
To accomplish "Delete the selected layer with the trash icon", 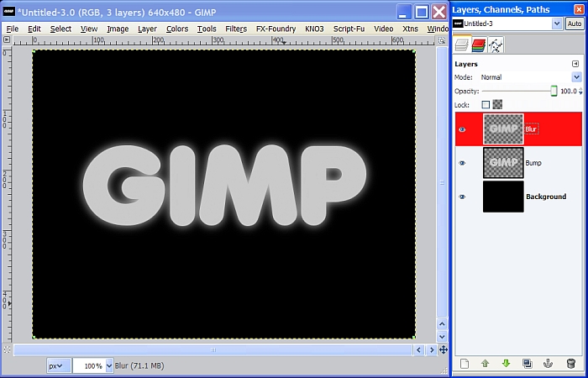I will click(570, 363).
